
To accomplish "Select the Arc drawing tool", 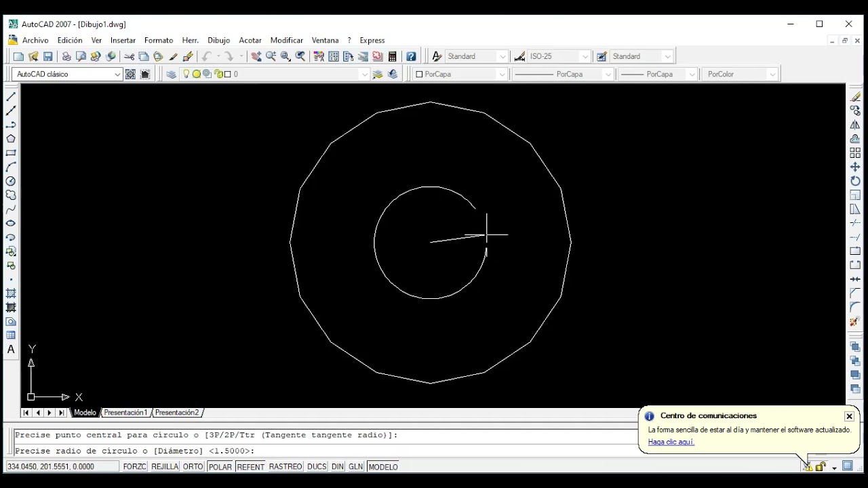I will tap(11, 167).
